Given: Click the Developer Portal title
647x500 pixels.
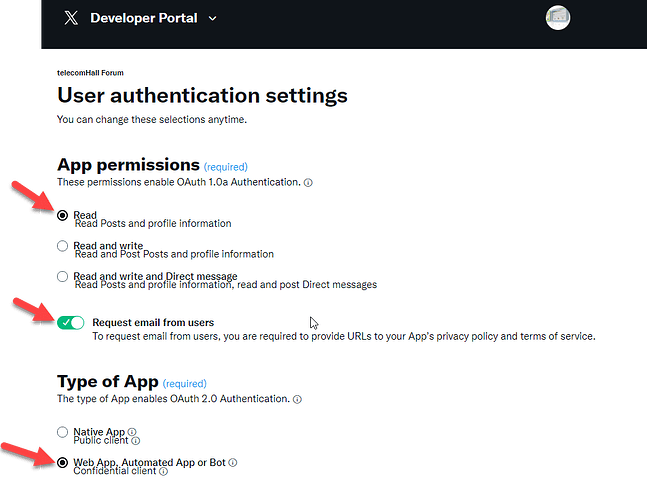Looking at the screenshot, I should click(144, 18).
